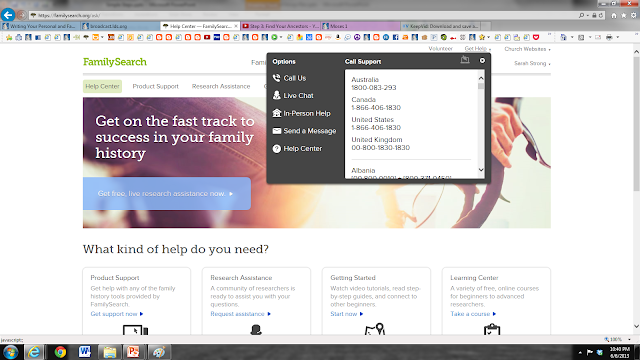Open Microsoft Word from the taskbar
This screenshot has width=640, height=360.
tap(84, 352)
